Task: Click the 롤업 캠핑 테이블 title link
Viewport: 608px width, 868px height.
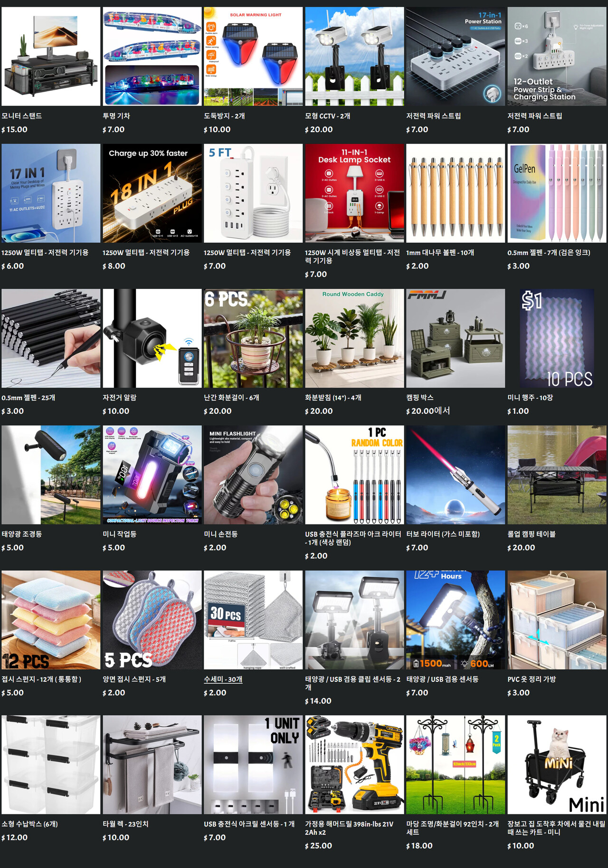Action: coord(532,534)
